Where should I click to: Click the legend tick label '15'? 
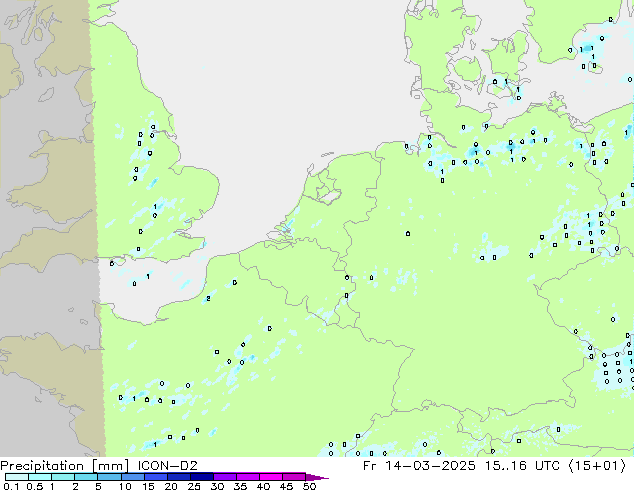point(148,486)
